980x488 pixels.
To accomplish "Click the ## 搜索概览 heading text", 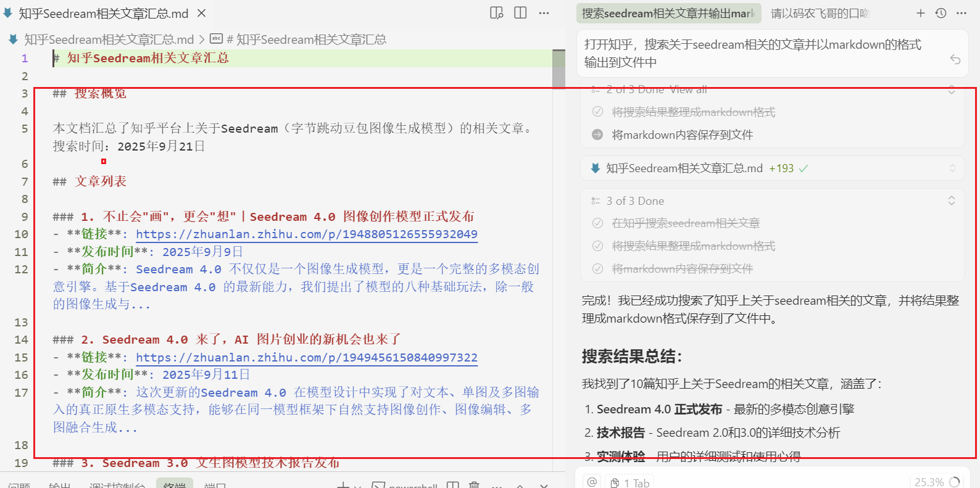I will [x=89, y=93].
